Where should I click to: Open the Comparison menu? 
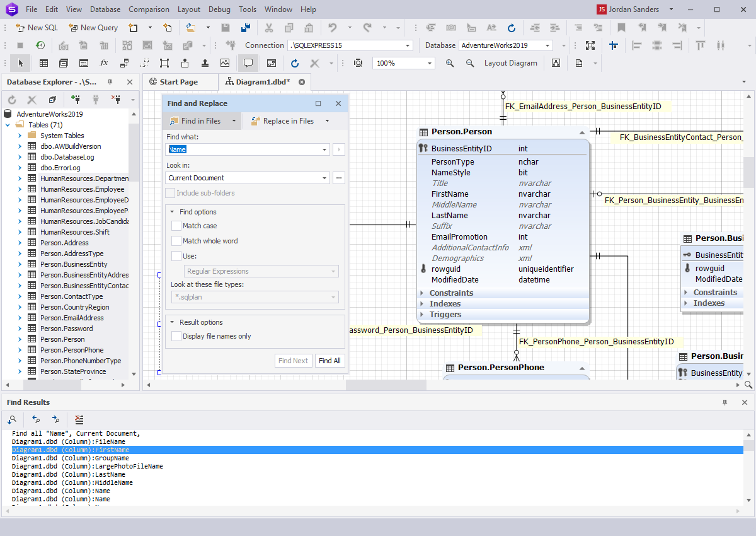tap(149, 9)
